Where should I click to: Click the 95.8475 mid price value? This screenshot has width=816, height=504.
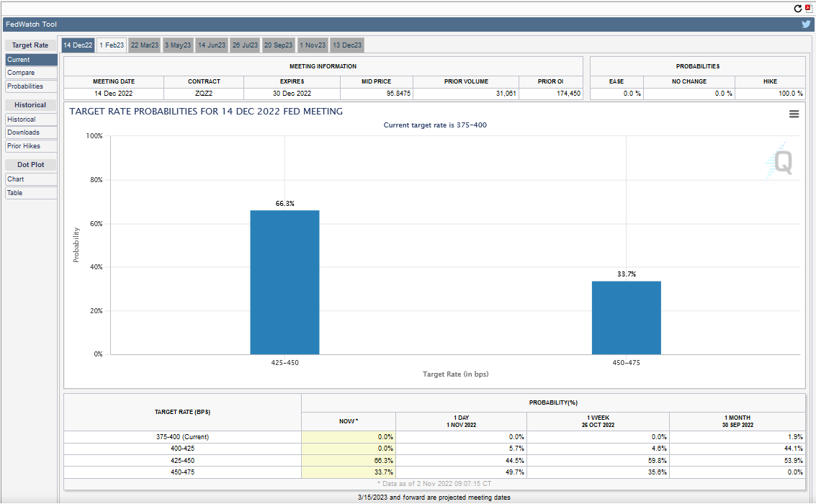[x=398, y=94]
